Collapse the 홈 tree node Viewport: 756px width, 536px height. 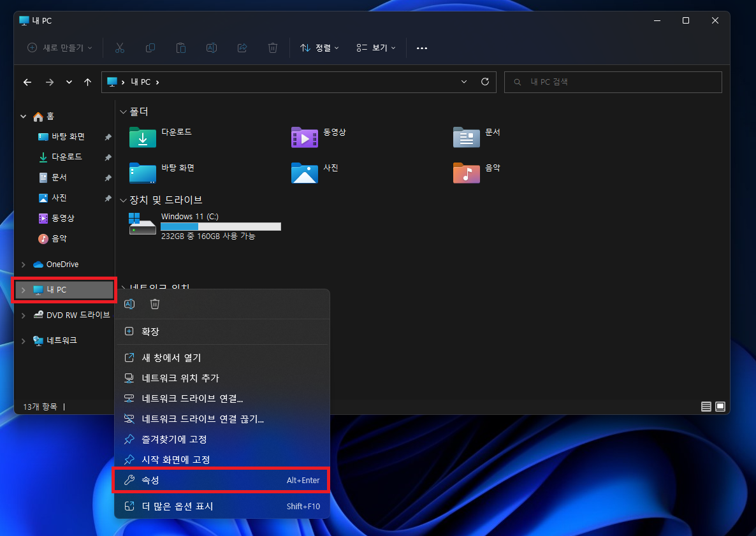pos(23,117)
